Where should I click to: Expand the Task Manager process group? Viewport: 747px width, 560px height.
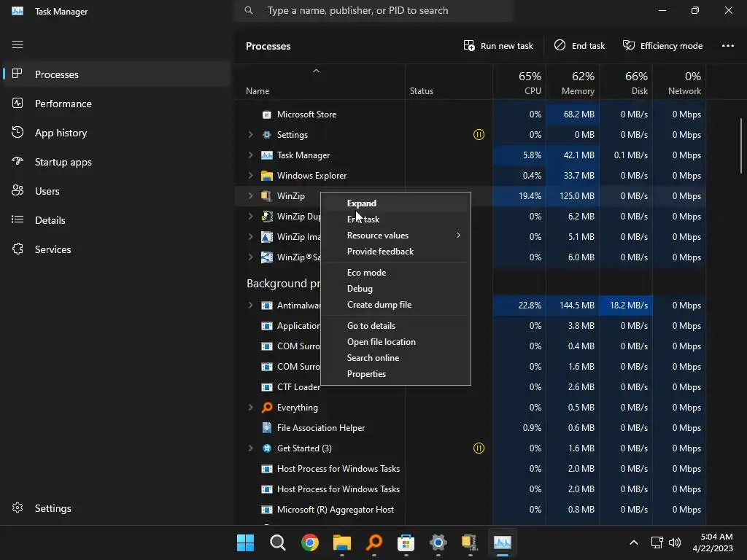(251, 155)
